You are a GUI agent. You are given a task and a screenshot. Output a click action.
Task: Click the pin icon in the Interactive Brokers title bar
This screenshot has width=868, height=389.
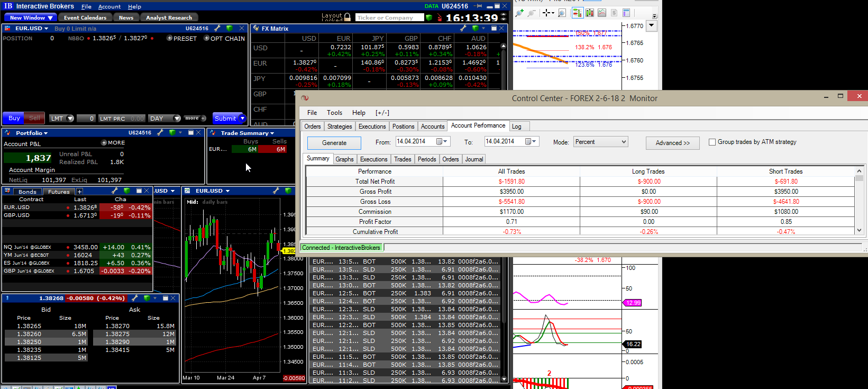[x=478, y=6]
